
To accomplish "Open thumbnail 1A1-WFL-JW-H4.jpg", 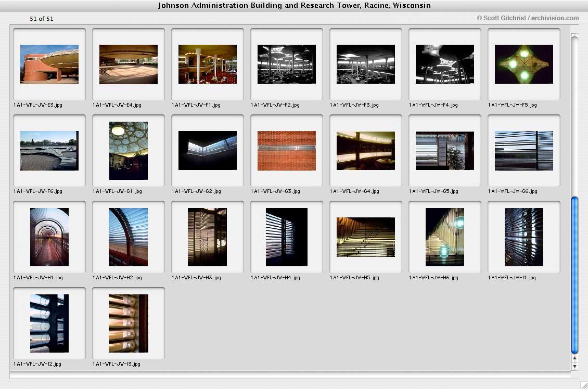I will [287, 237].
